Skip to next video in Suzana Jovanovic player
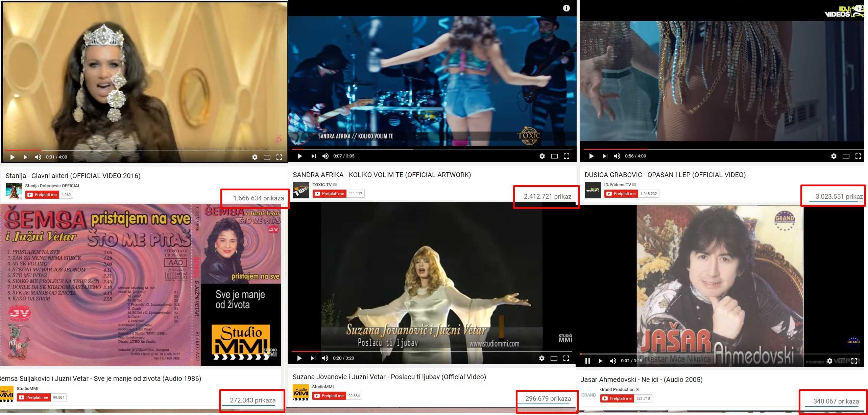Image resolution: width=868 pixels, height=415 pixels. (313, 358)
